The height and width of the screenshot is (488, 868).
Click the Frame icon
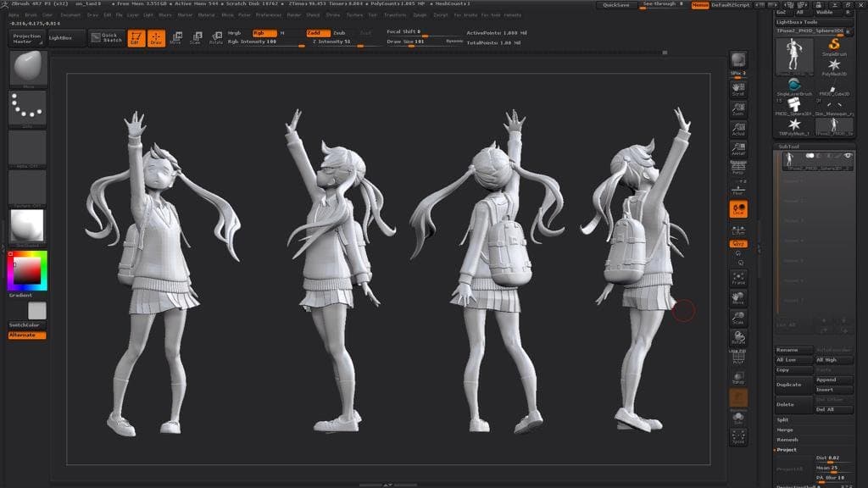click(x=738, y=278)
